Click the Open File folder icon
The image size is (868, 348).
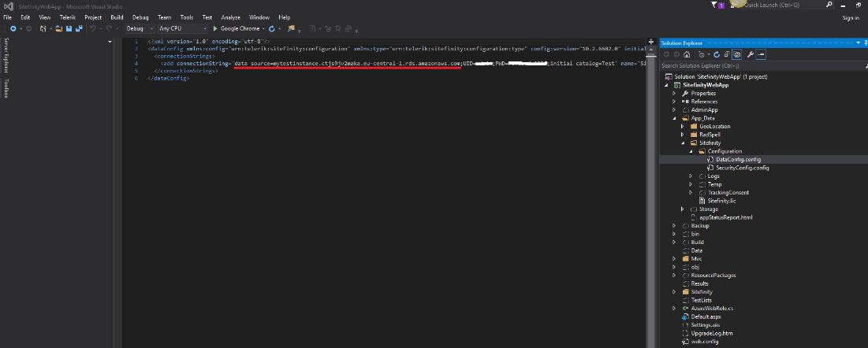click(59, 28)
